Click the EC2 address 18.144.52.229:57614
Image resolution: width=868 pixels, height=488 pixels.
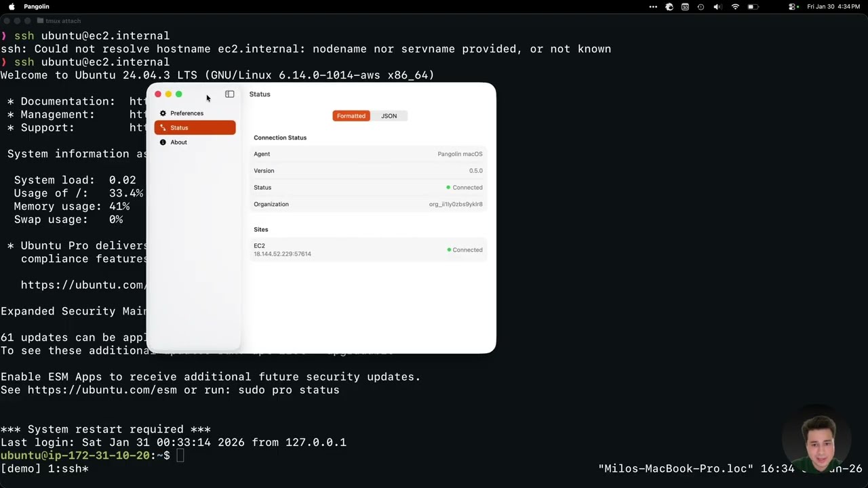tap(282, 254)
